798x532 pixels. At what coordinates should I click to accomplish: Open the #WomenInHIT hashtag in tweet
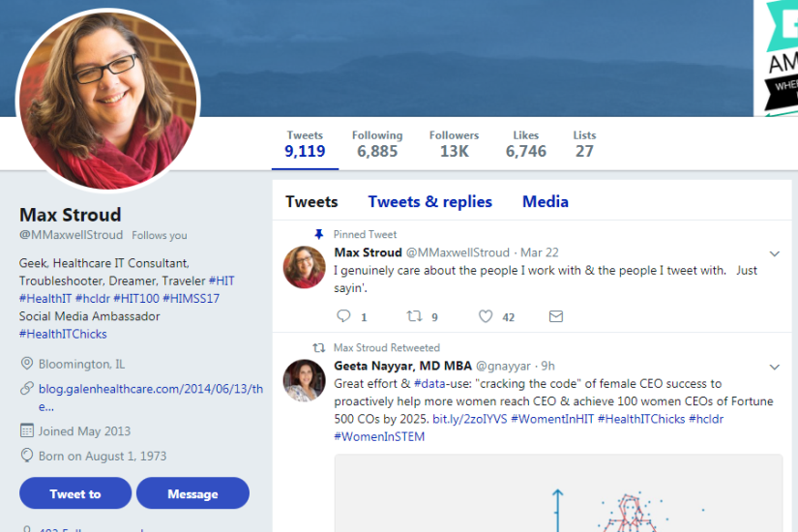point(552,419)
